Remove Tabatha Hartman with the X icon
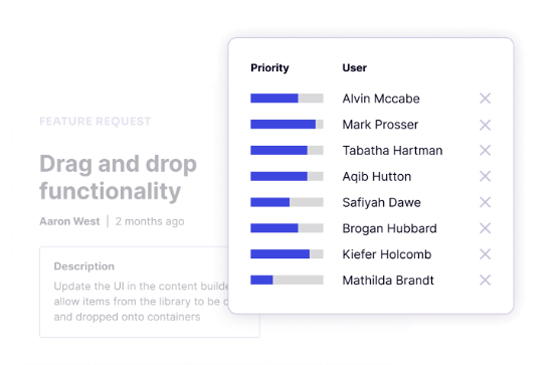The width and height of the screenshot is (555, 365). tap(485, 150)
